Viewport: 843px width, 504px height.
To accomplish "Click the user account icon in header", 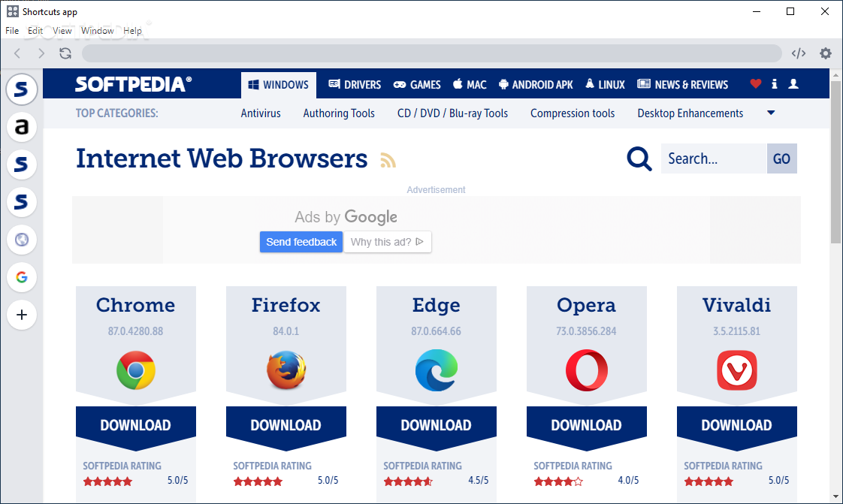I will pyautogui.click(x=793, y=84).
